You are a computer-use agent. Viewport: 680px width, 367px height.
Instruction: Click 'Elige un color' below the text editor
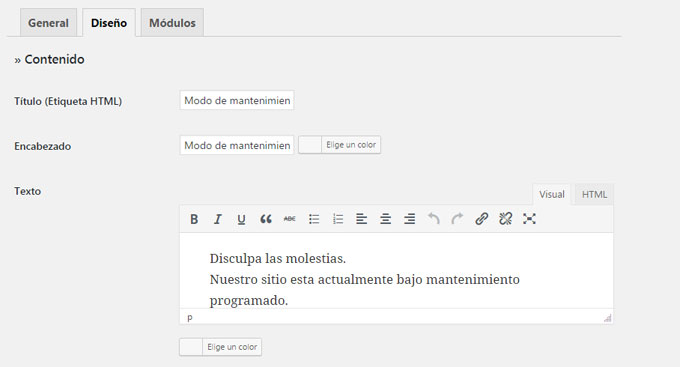232,347
